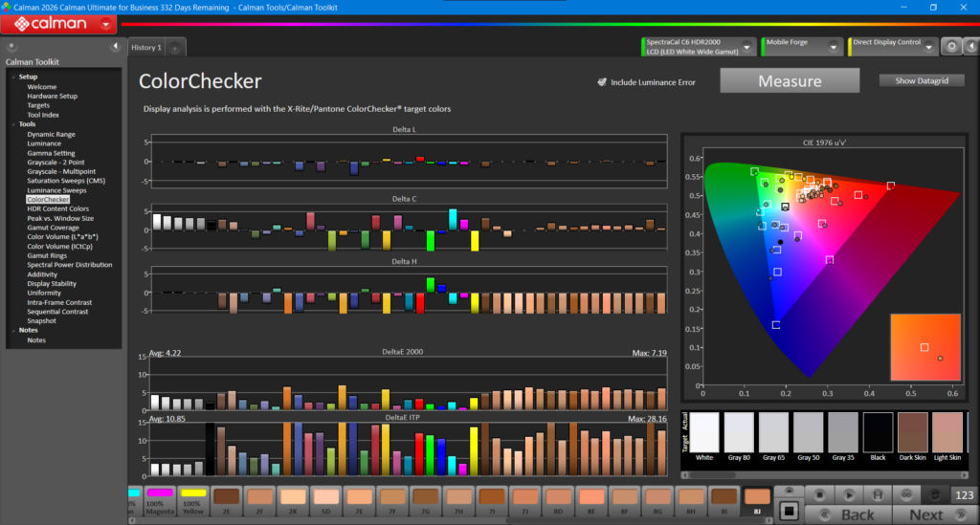This screenshot has width=980, height=525.
Task: Click the swatch comparison panel horizontal scrollbar
Action: coord(825,475)
